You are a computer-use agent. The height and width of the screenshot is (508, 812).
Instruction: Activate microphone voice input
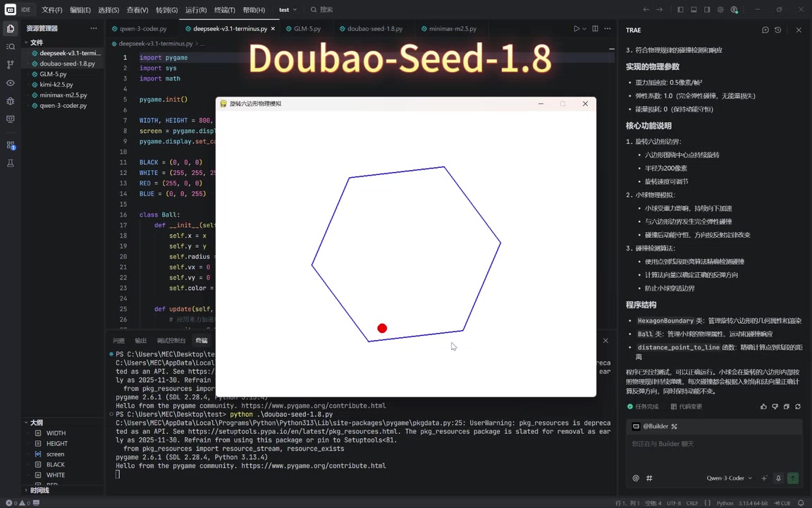tap(778, 478)
